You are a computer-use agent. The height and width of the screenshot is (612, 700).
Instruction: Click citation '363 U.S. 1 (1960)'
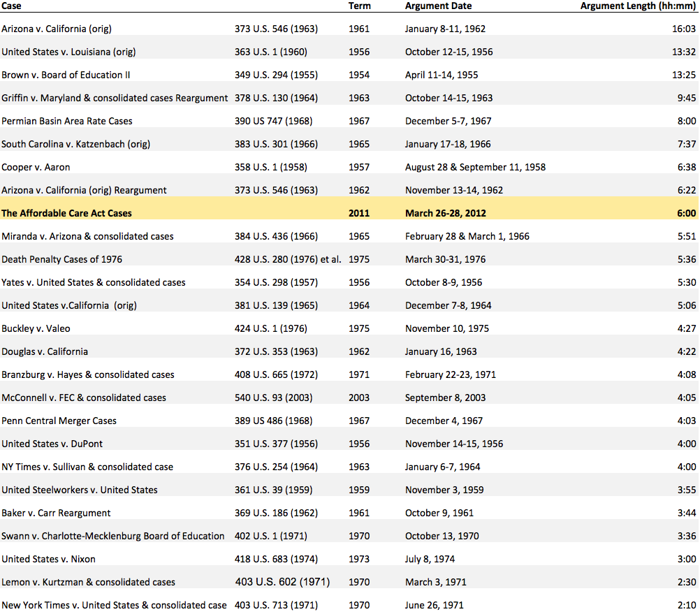tap(271, 52)
